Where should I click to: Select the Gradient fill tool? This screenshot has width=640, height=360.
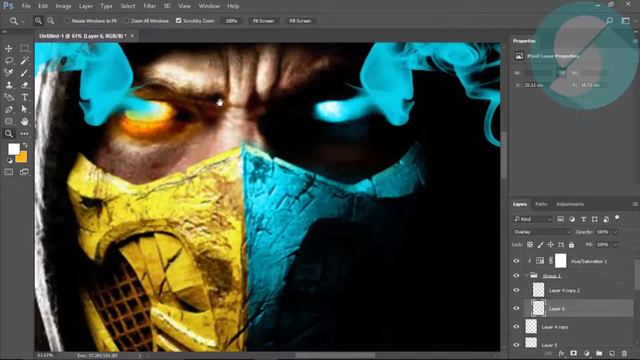pyautogui.click(x=9, y=97)
